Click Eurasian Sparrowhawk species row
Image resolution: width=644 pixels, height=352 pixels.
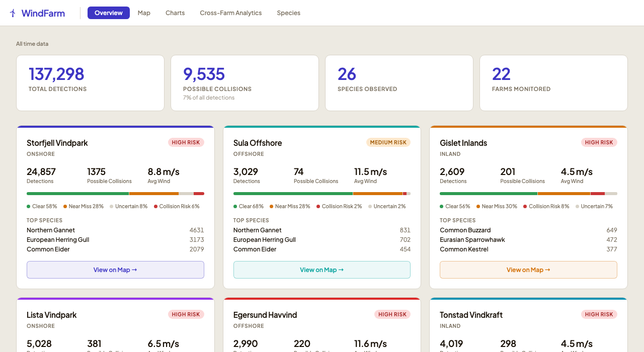point(528,240)
